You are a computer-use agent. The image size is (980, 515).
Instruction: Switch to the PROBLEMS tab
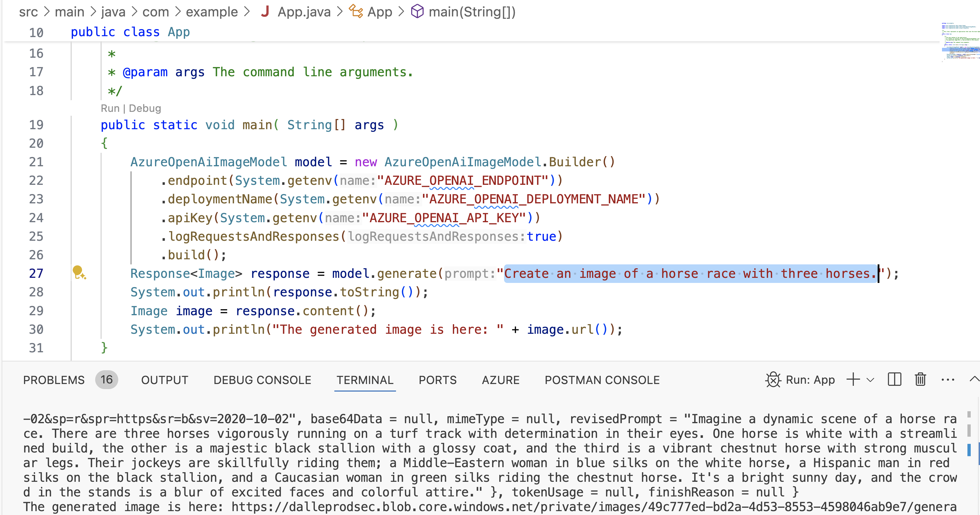click(x=54, y=380)
